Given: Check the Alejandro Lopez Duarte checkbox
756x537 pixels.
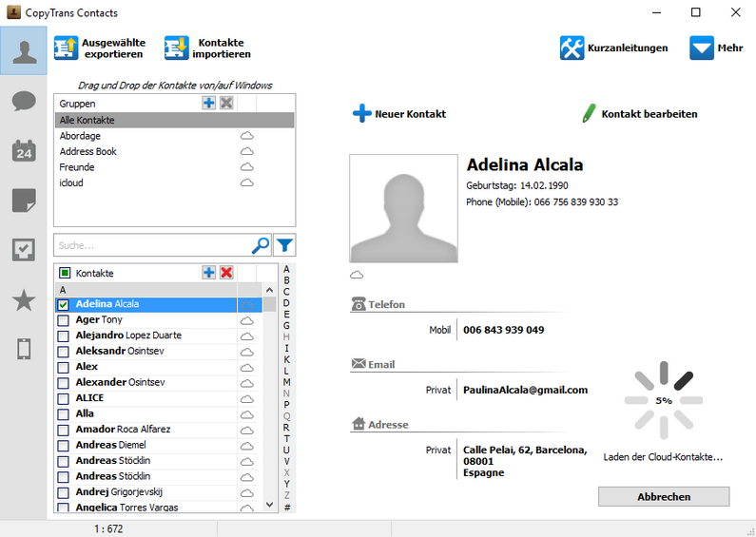Looking at the screenshot, I should click(x=63, y=336).
